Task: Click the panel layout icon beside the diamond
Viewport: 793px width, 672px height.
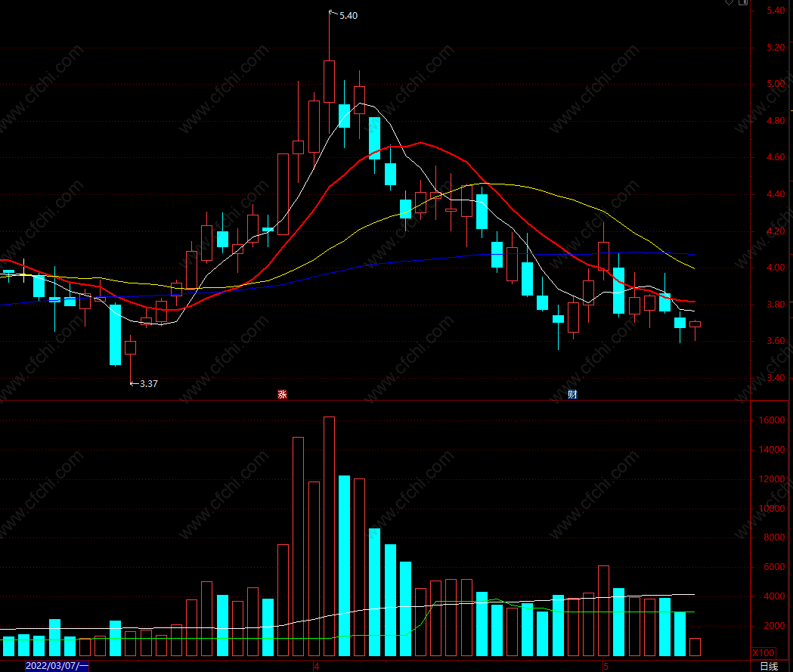Action: 743,2
